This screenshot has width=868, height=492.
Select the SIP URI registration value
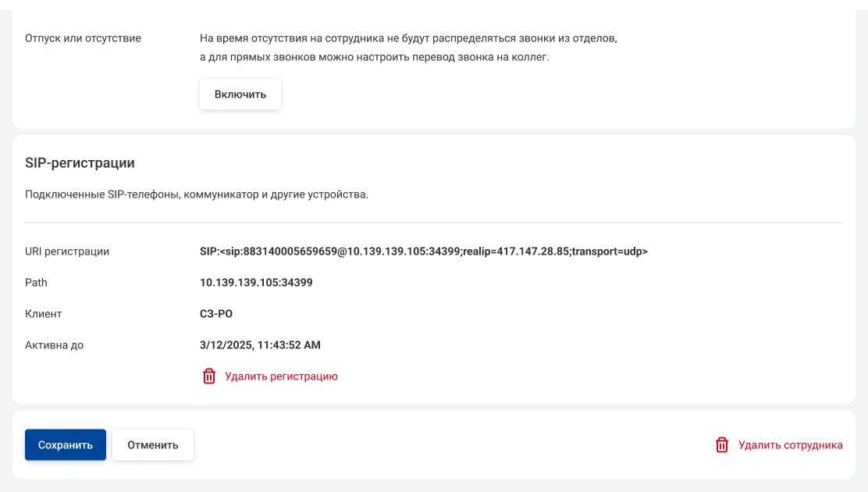[x=424, y=251]
